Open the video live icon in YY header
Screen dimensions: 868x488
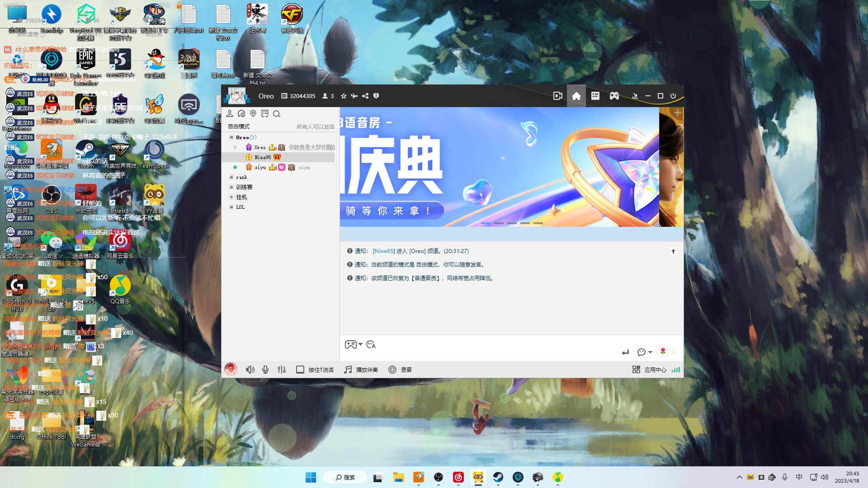pos(558,96)
